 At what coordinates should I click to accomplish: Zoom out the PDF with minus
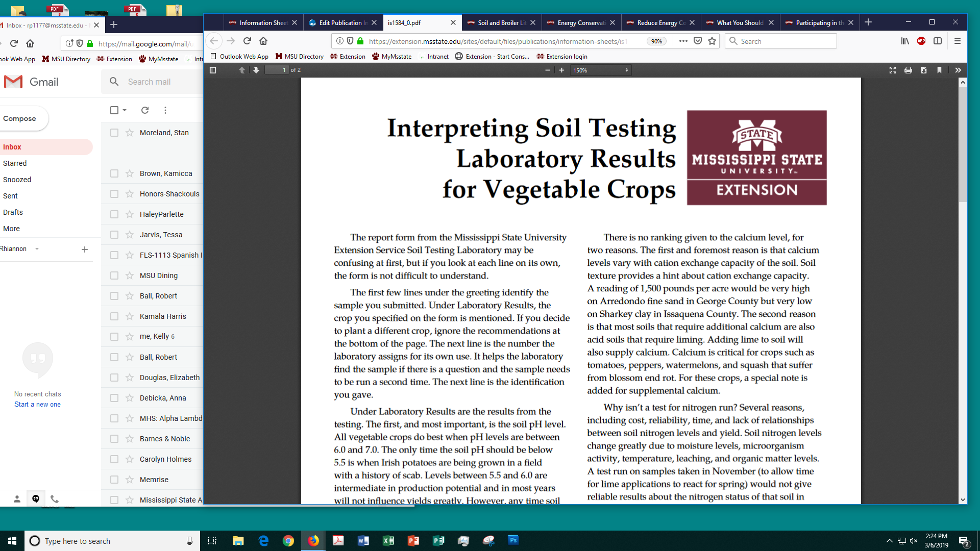[548, 70]
